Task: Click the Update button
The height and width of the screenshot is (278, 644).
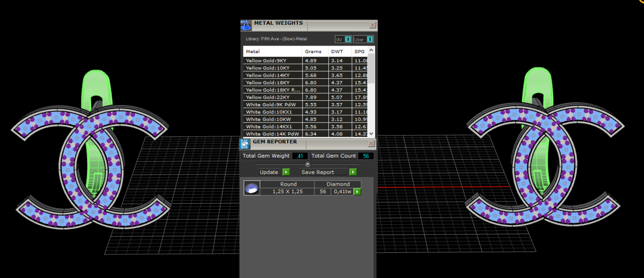Action: (x=274, y=172)
